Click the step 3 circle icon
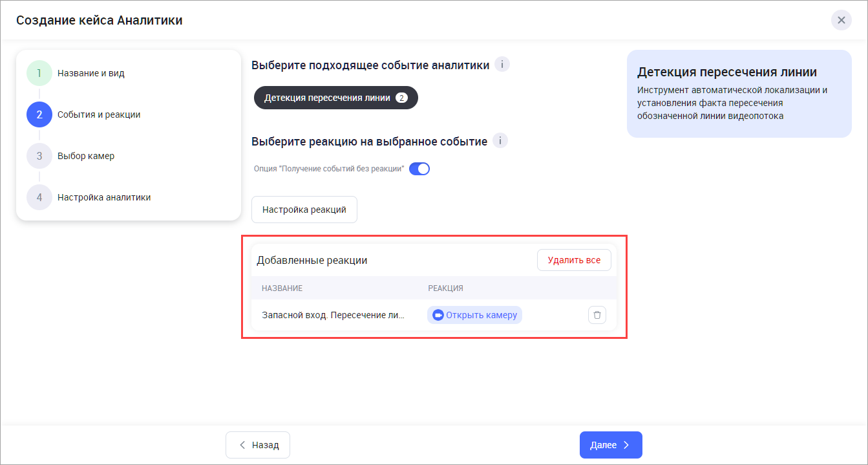 (39, 156)
